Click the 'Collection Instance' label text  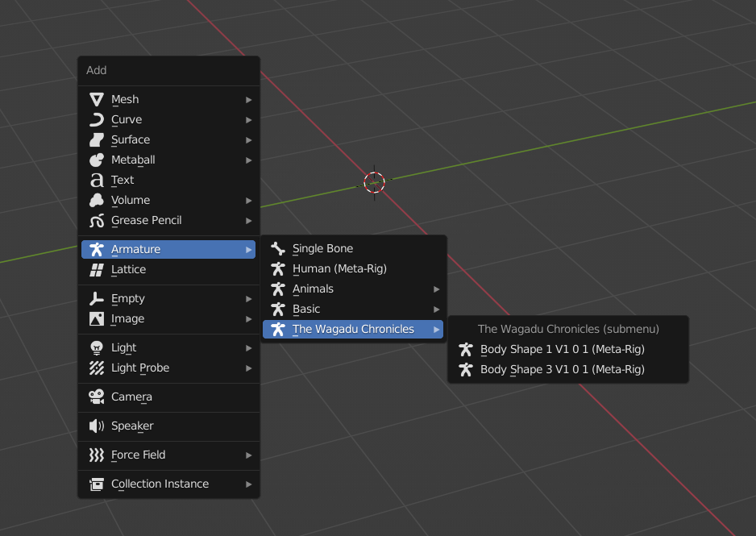click(x=160, y=484)
